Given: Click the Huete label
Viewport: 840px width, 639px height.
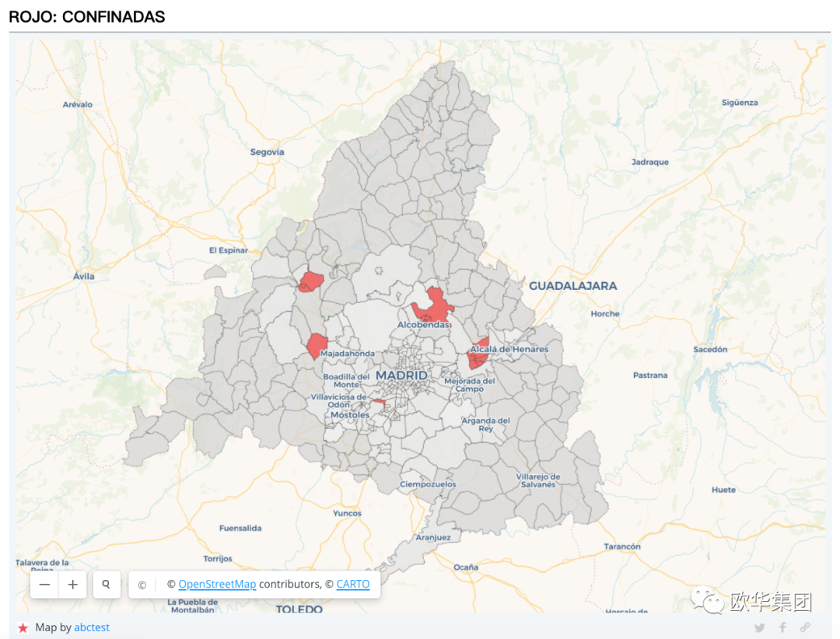Looking at the screenshot, I should coord(724,490).
